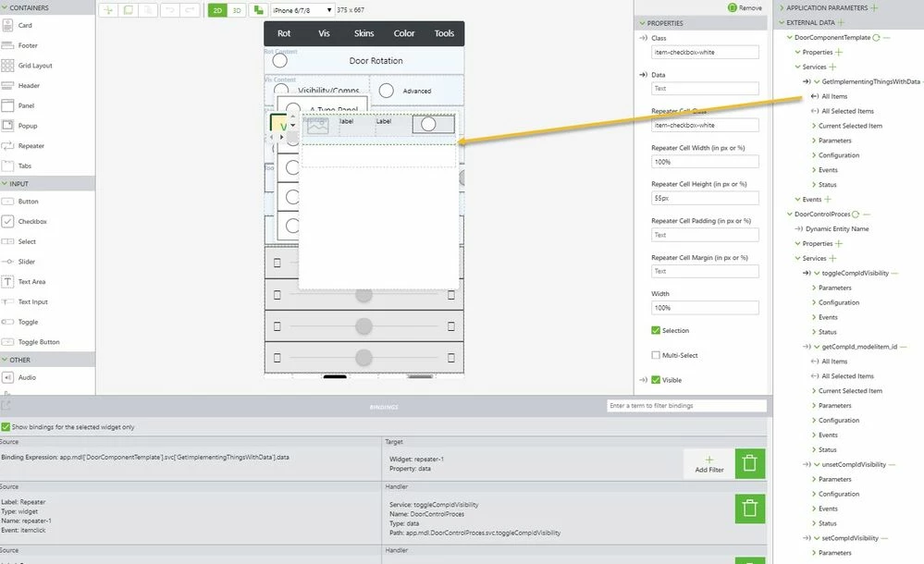Screen dimensions: 924x564
Task: Click Dynamic Entity Name under DoorControlProces
Action: pos(837,228)
